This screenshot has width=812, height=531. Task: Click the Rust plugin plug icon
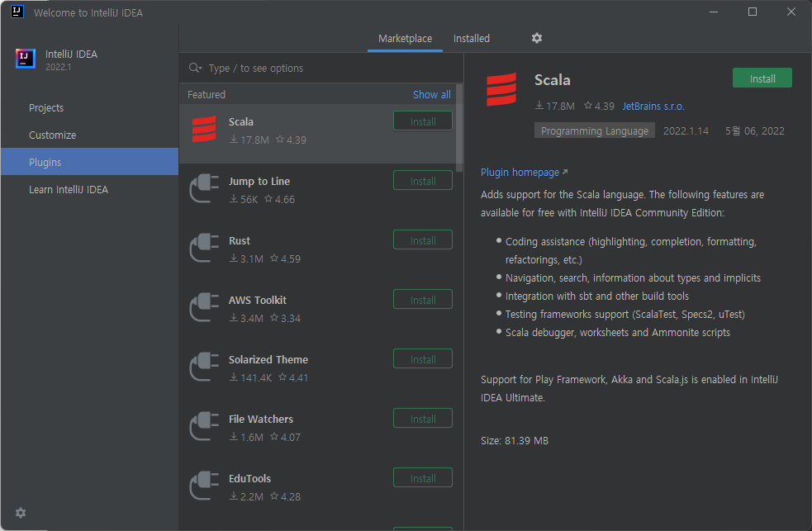point(204,248)
